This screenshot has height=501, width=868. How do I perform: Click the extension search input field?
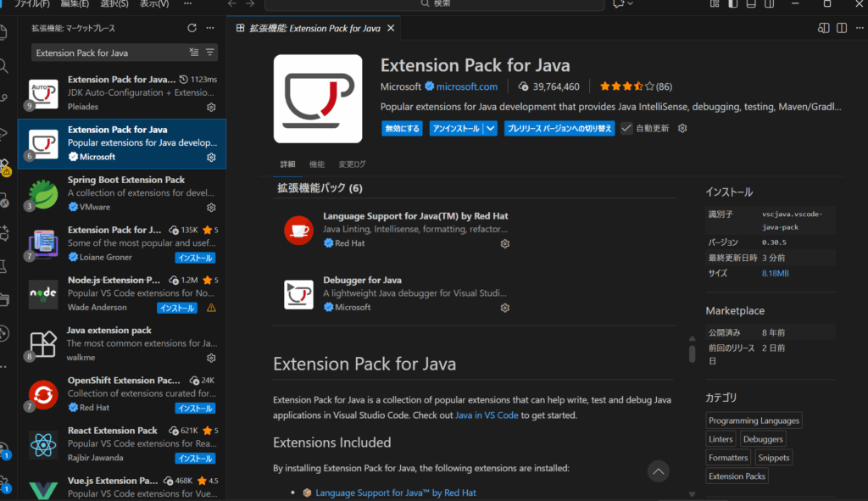pyautogui.click(x=108, y=53)
